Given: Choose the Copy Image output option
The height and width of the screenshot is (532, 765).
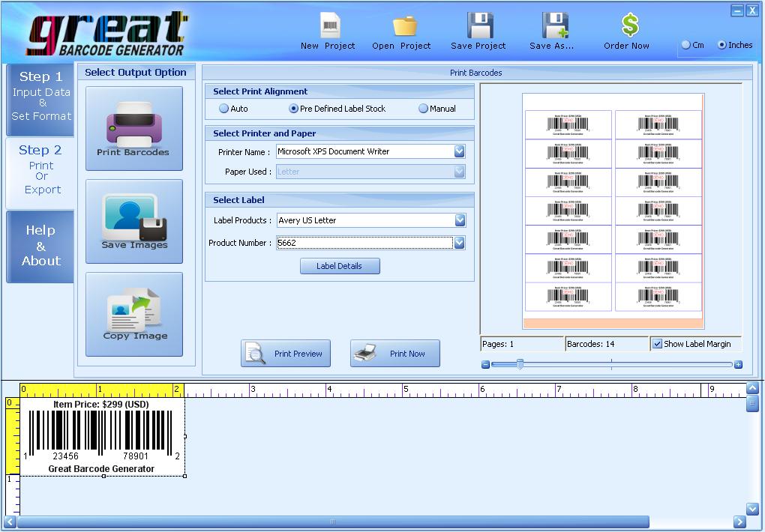Looking at the screenshot, I should [134, 314].
